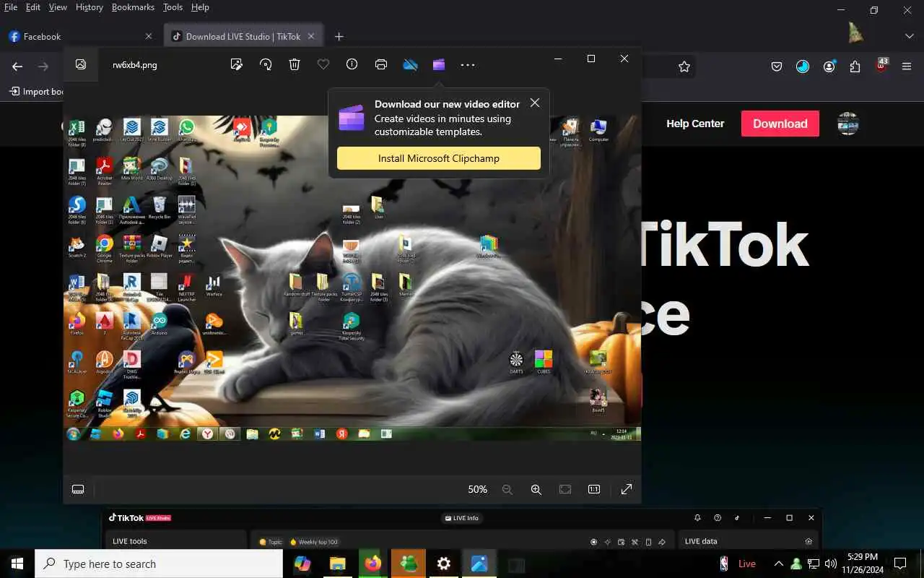Close the Download LIVE Studio tab

tap(311, 36)
